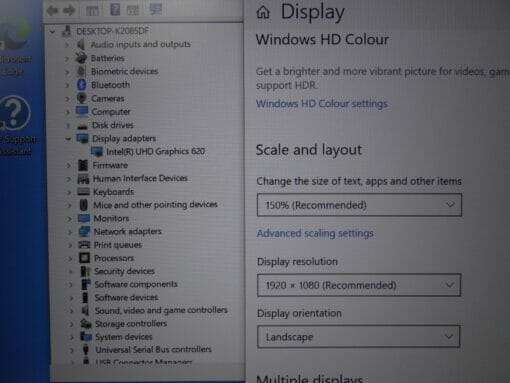Select the Mice and other pointing devices icon
This screenshot has width=510, height=383.
click(84, 205)
